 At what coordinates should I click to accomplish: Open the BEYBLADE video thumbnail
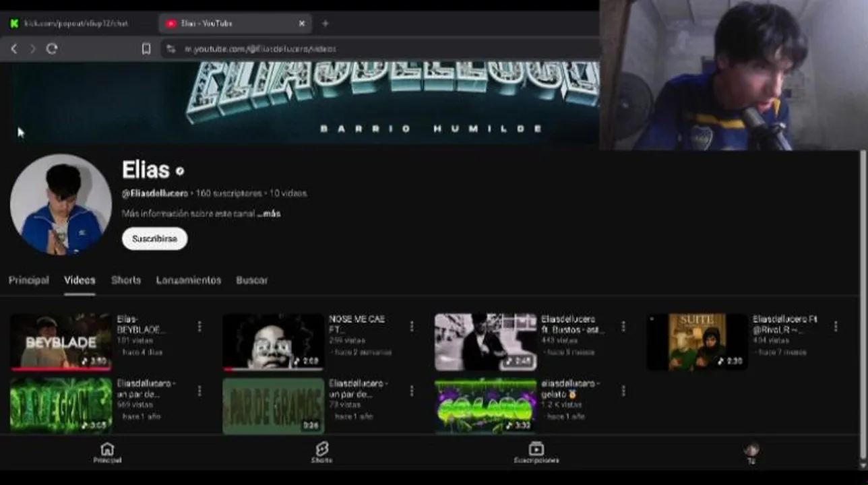pos(61,342)
